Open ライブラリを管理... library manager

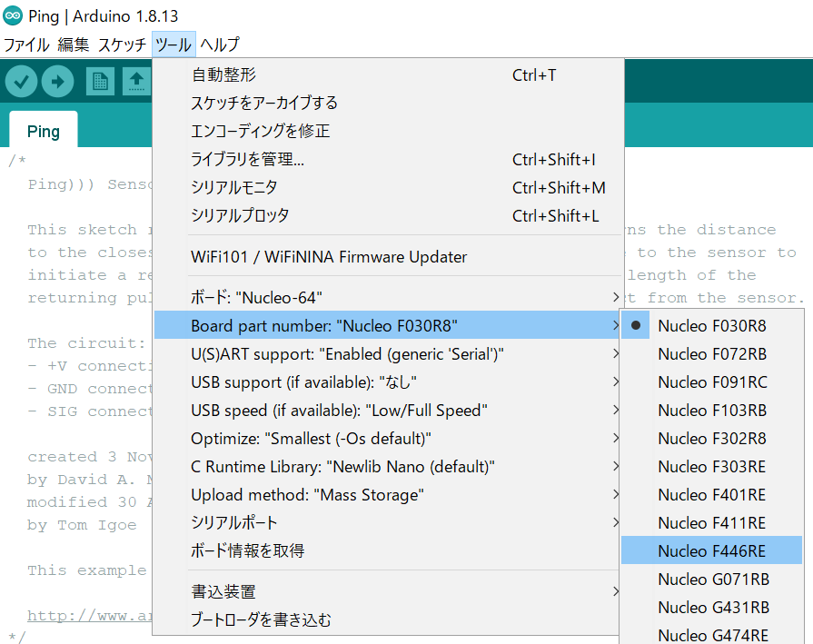(x=388, y=159)
